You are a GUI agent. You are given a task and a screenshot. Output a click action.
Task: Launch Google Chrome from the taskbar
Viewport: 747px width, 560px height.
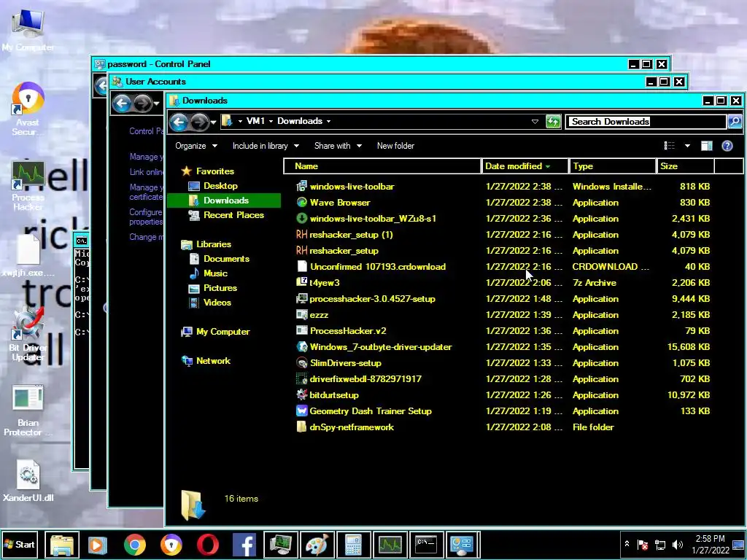(x=135, y=544)
